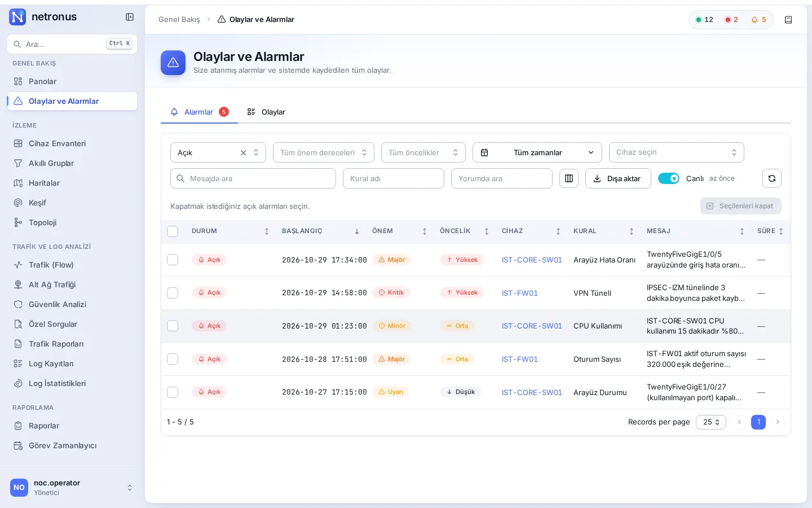Check the select-all alarms checkbox
The image size is (812, 508).
click(x=173, y=231)
